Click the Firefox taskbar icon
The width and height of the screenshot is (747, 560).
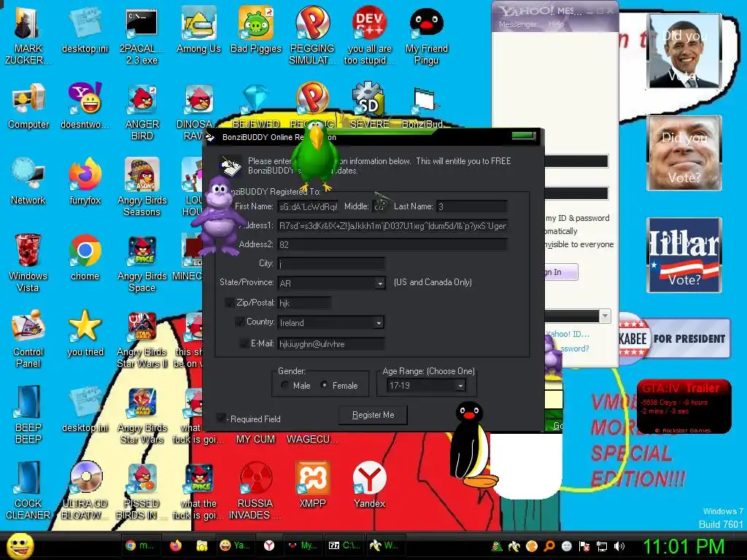pos(176,545)
